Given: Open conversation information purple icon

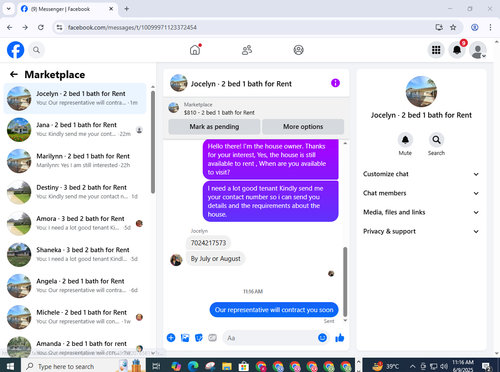Looking at the screenshot, I should click(335, 83).
